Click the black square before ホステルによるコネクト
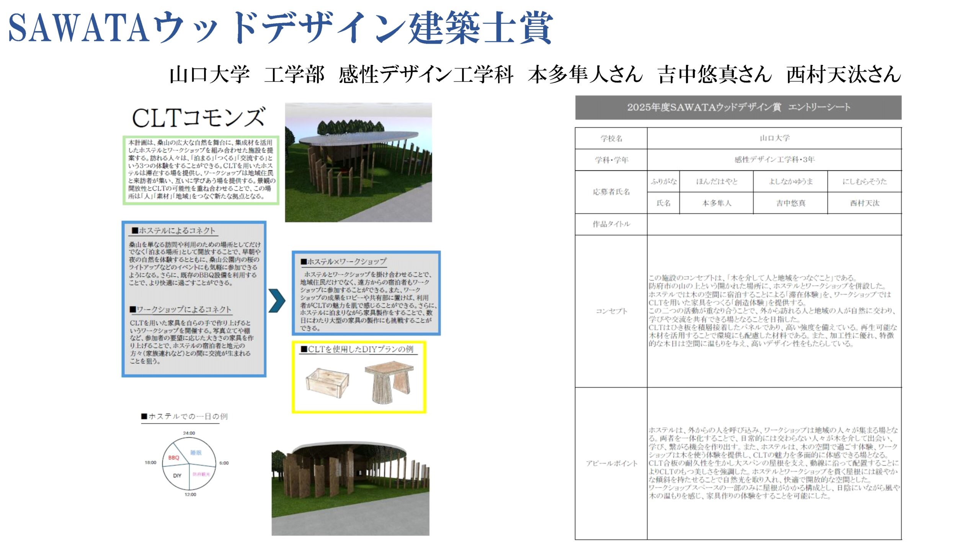Screen dimensions: 980x551 (x=135, y=230)
